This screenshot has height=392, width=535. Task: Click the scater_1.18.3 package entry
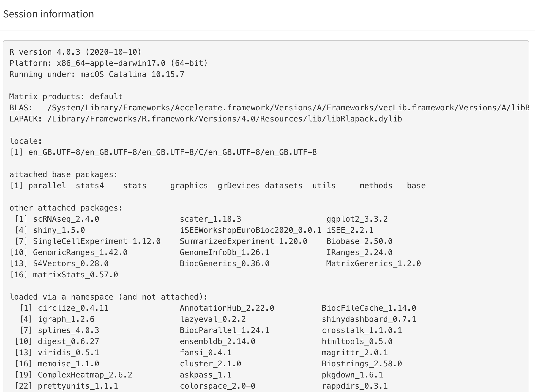coord(210,219)
